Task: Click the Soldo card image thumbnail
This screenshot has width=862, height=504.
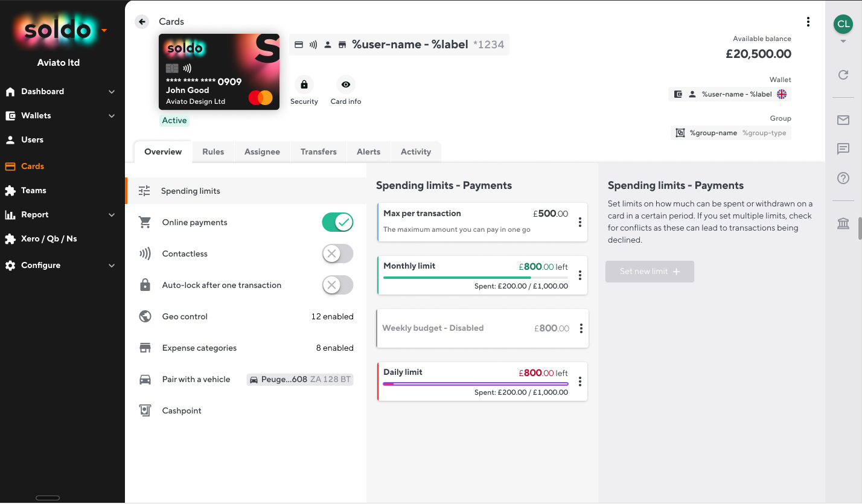Action: (x=219, y=72)
